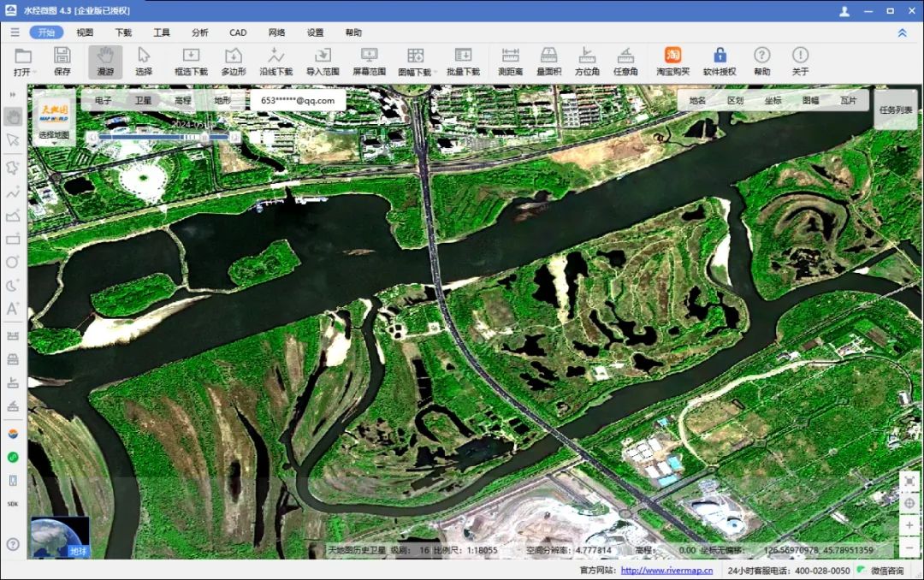The width and height of the screenshot is (924, 580).
Task: Activate Measure Area (量面积) tool
Action: (x=548, y=62)
